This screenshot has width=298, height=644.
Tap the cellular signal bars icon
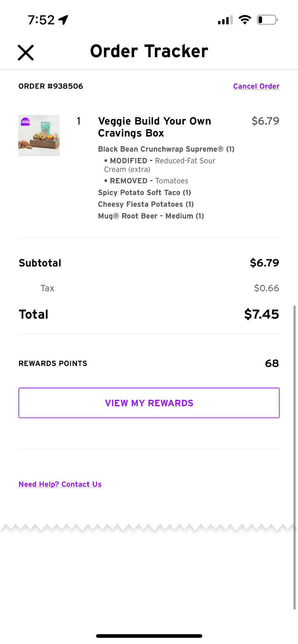pyautogui.click(x=225, y=20)
